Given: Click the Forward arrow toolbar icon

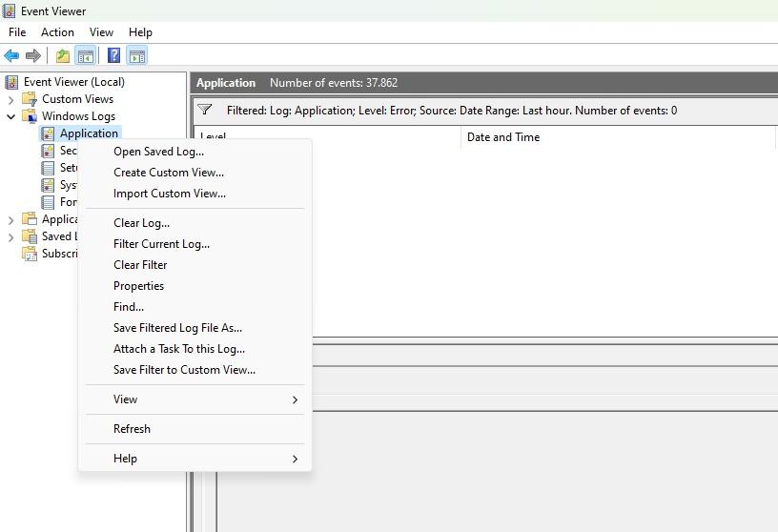Looking at the screenshot, I should click(33, 56).
